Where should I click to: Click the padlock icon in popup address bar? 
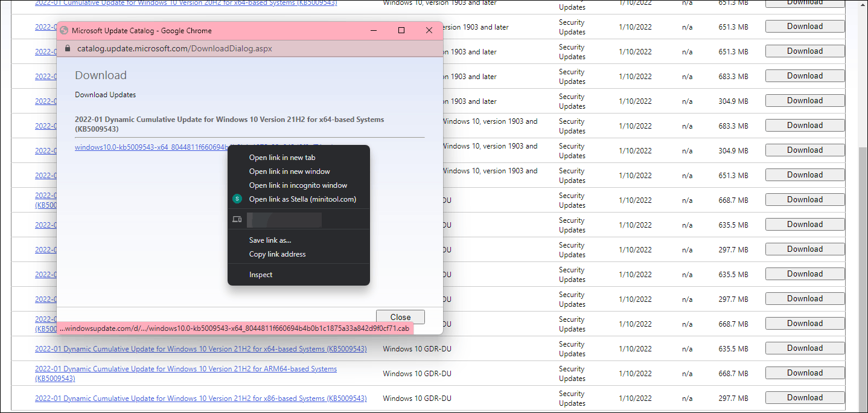(x=67, y=48)
